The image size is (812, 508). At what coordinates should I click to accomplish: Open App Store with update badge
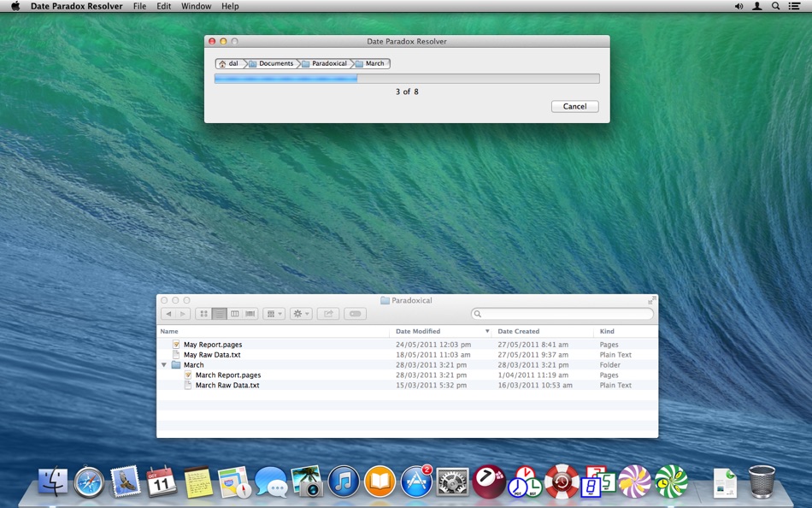(x=416, y=481)
